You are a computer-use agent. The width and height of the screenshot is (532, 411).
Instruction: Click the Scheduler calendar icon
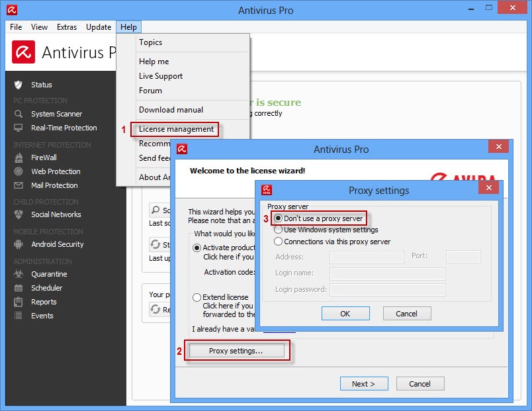point(19,288)
